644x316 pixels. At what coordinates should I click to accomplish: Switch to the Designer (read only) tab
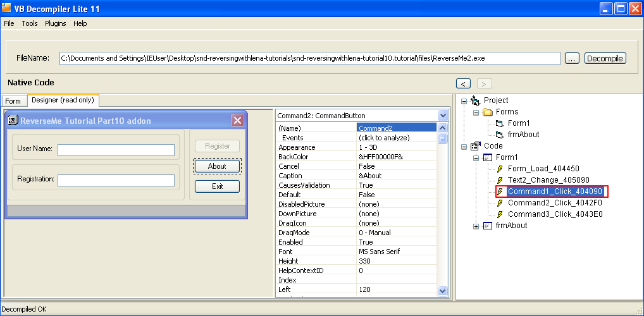pyautogui.click(x=63, y=100)
